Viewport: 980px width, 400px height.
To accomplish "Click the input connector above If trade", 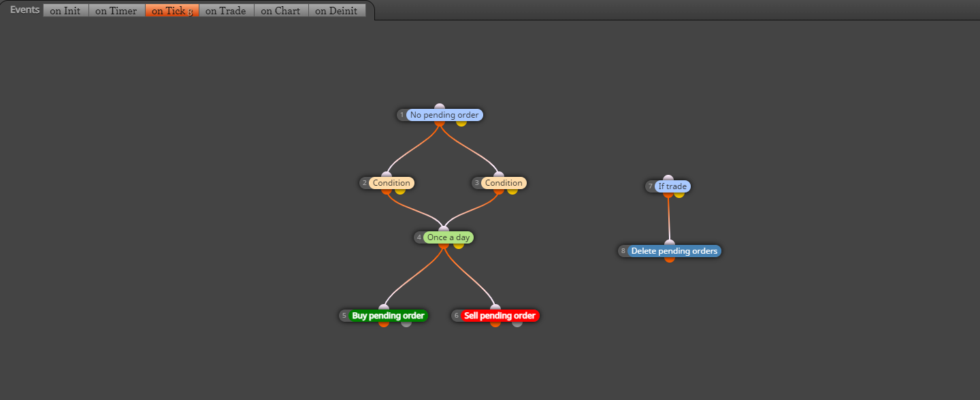I will point(668,178).
